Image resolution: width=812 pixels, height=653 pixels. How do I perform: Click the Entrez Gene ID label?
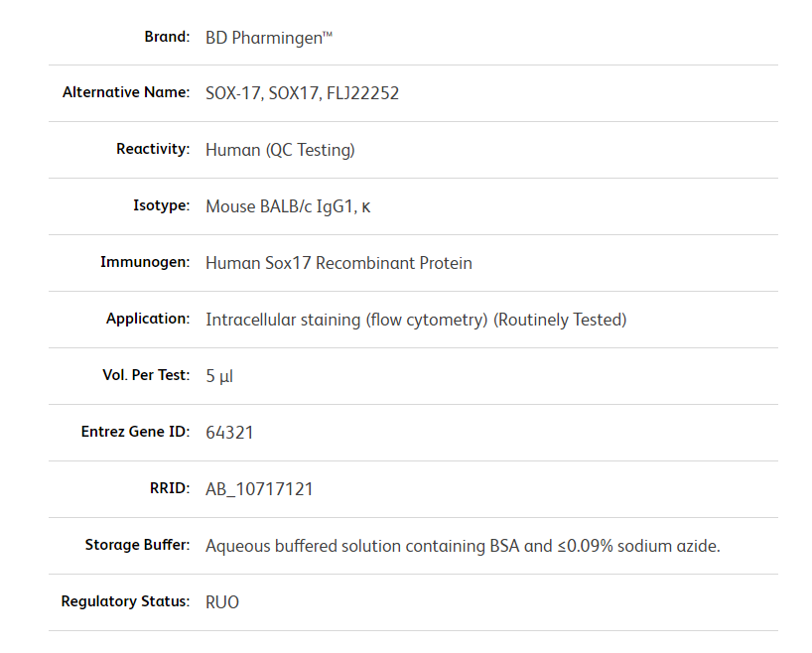point(135,432)
